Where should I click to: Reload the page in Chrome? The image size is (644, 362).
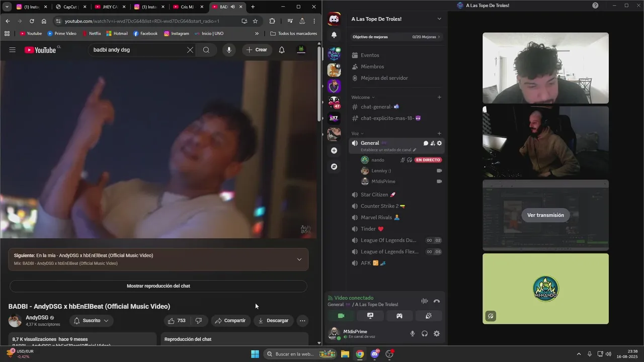[32, 21]
